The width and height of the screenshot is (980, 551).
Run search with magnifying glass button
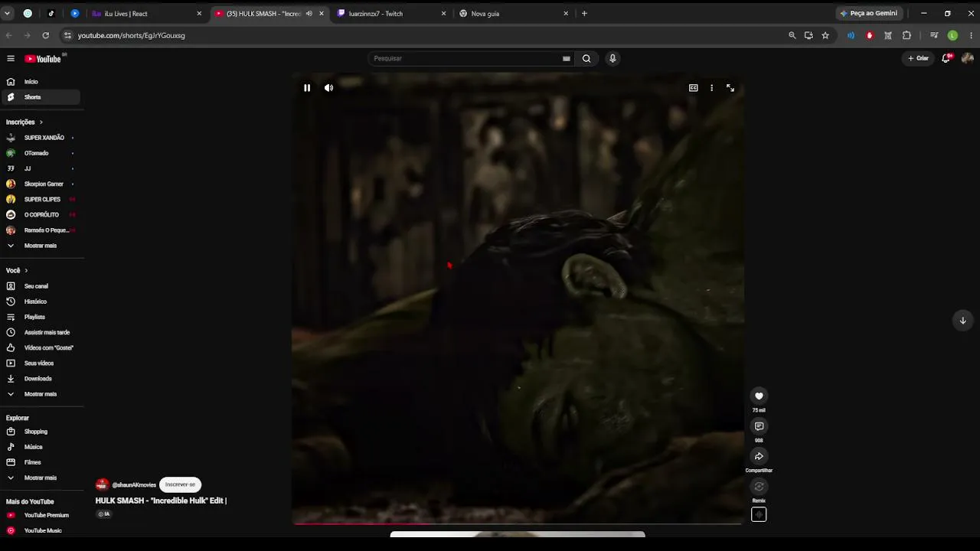(586, 58)
